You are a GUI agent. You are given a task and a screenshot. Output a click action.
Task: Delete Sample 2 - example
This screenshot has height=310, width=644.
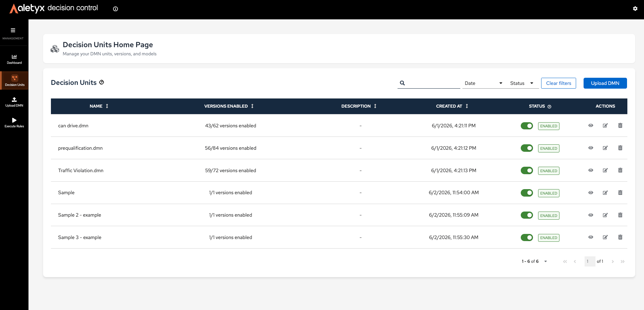click(620, 215)
